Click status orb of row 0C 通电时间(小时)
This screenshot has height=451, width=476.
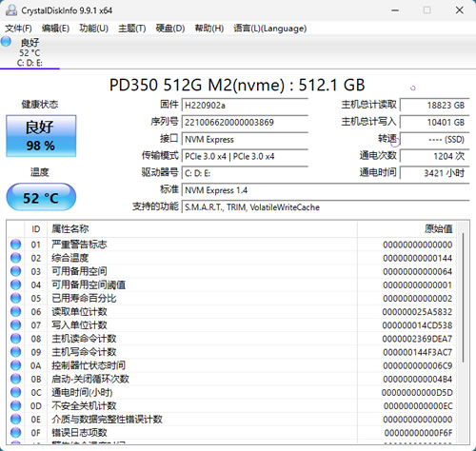pyautogui.click(x=15, y=392)
